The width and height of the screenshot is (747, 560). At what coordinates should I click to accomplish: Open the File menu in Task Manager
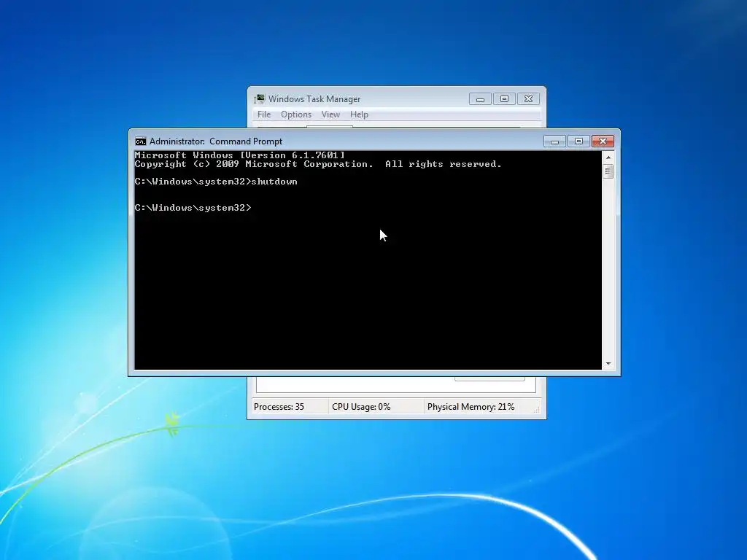(x=264, y=114)
